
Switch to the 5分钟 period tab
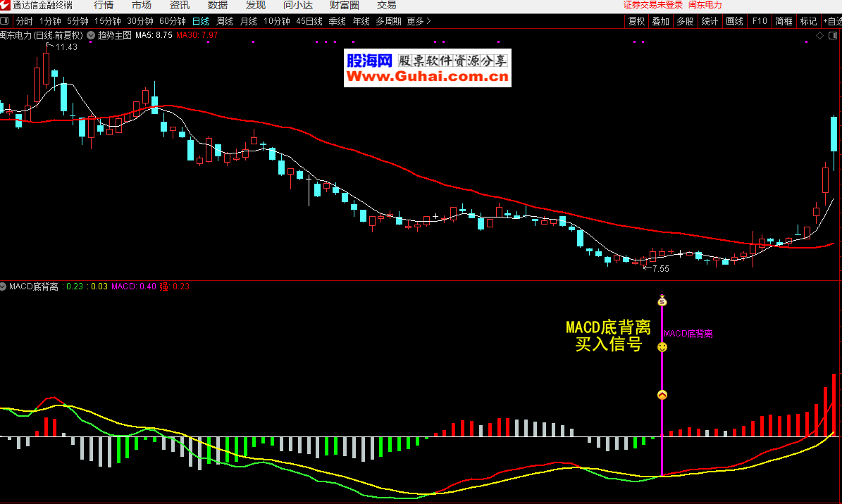(x=78, y=22)
